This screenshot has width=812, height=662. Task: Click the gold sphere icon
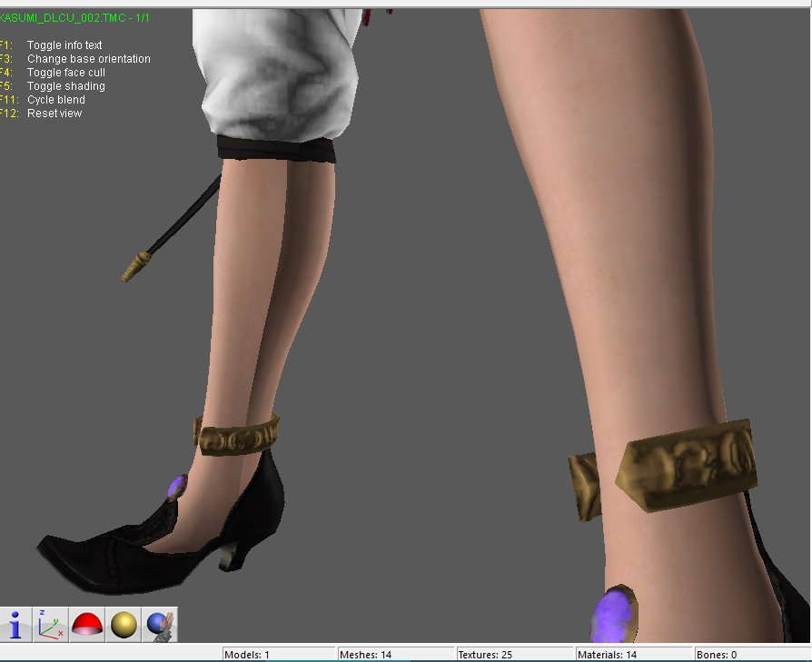(124, 625)
